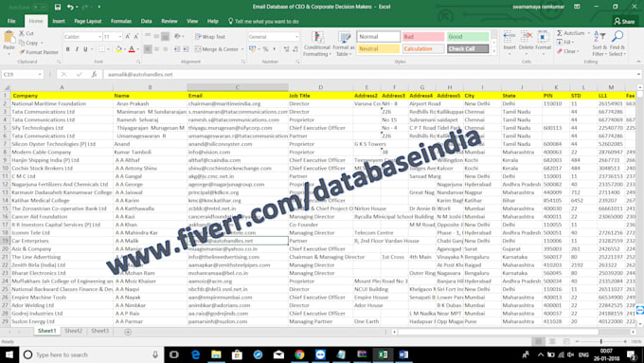
Task: Toggle Wrap Text
Action: click(x=210, y=37)
